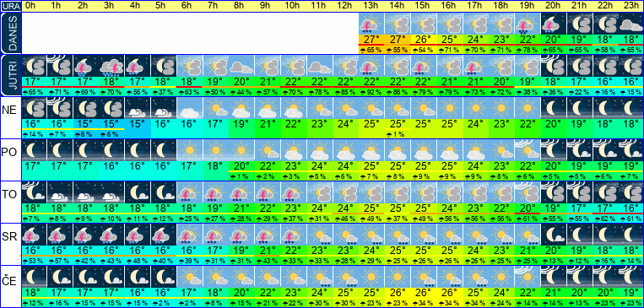
Task: Select the NE 16h clear sun icon
Action: click(x=449, y=108)
